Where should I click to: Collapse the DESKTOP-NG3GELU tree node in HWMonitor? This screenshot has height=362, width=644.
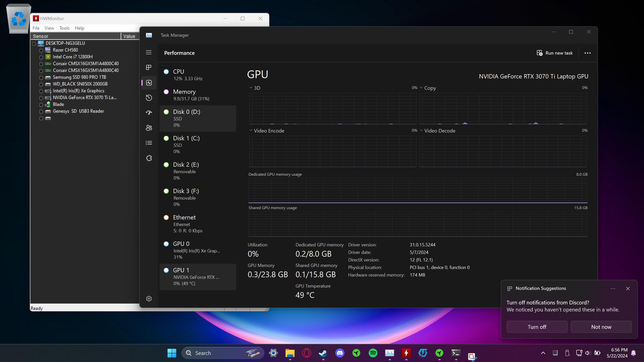pos(34,44)
